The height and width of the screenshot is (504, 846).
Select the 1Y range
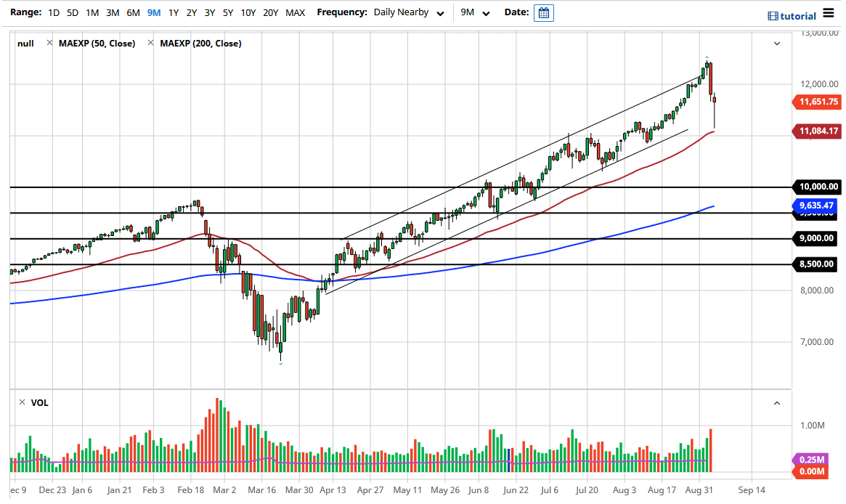(172, 12)
